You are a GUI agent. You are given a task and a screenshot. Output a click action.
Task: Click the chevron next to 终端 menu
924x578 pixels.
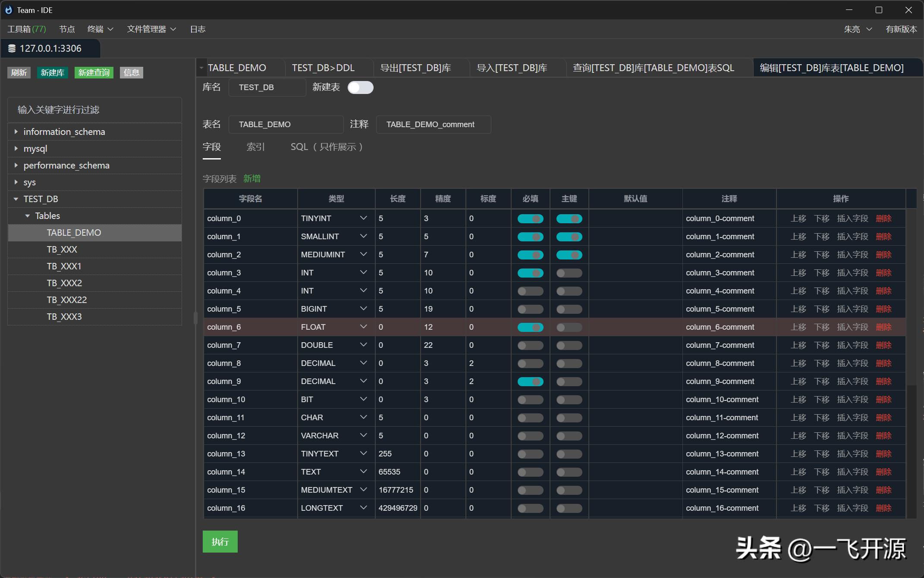110,29
